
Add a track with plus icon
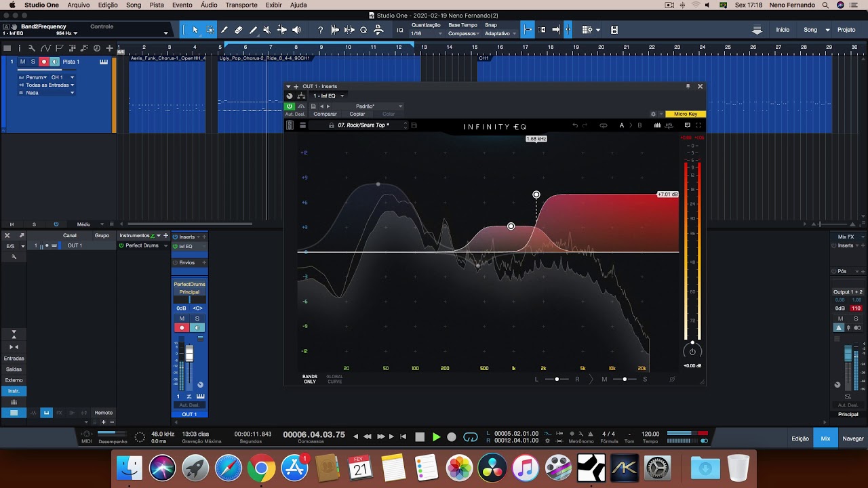pos(109,48)
